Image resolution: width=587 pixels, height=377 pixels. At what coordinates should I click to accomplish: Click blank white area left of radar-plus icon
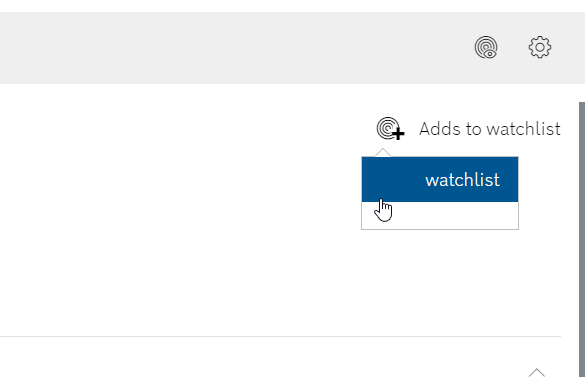pos(187,129)
